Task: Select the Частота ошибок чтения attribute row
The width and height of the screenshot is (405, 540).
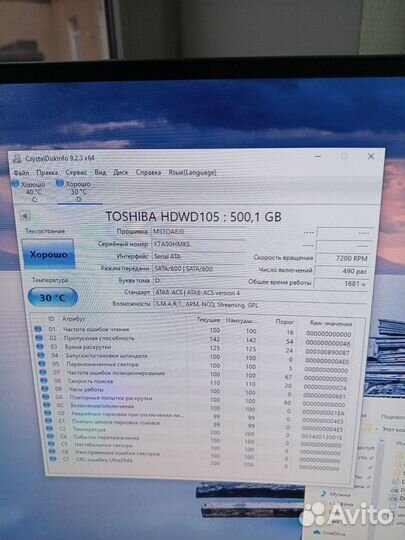Action: tap(193, 331)
